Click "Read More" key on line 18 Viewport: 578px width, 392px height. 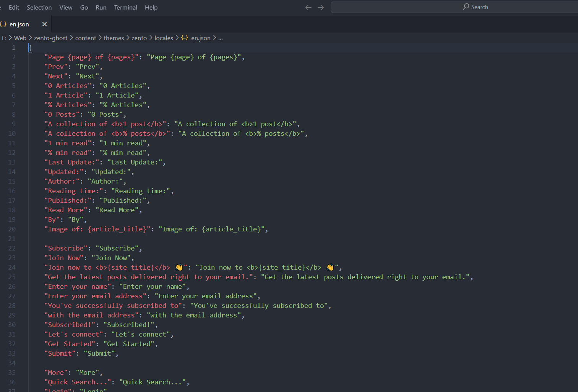(x=66, y=210)
